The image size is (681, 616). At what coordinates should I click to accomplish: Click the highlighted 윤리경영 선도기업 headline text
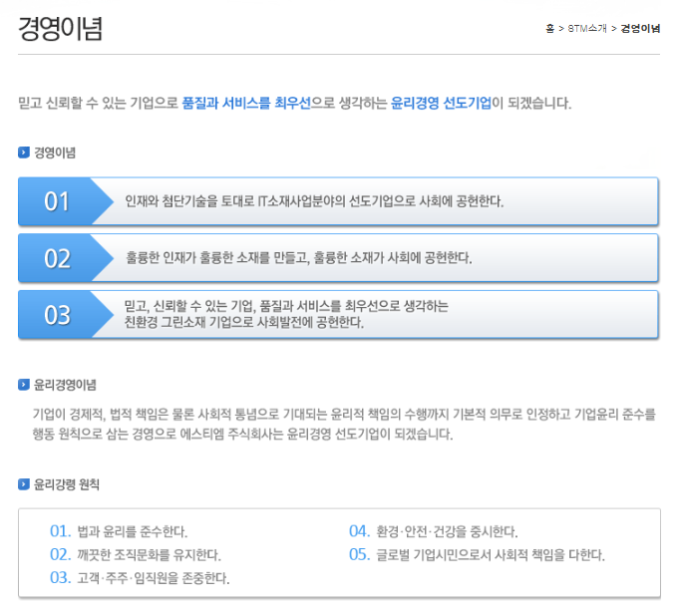coord(441,103)
